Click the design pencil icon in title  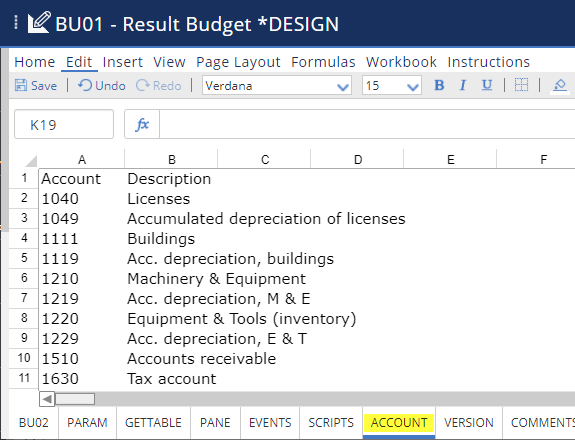pyautogui.click(x=39, y=23)
